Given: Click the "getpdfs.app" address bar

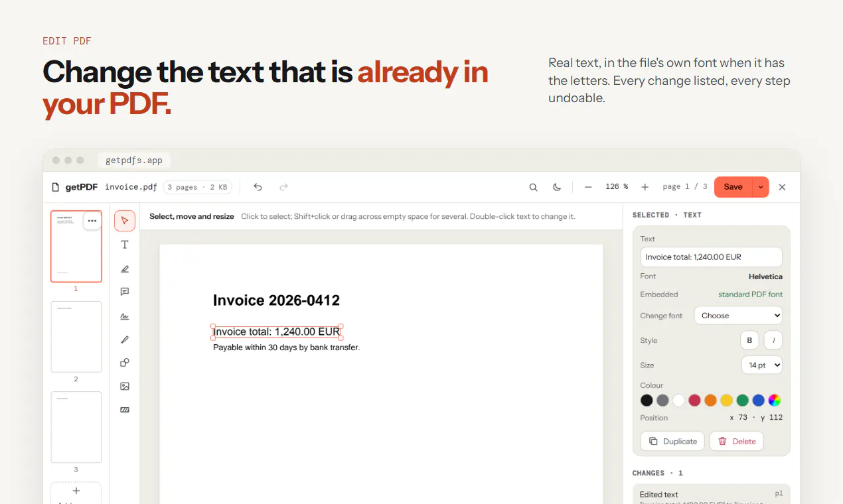Looking at the screenshot, I should [134, 160].
